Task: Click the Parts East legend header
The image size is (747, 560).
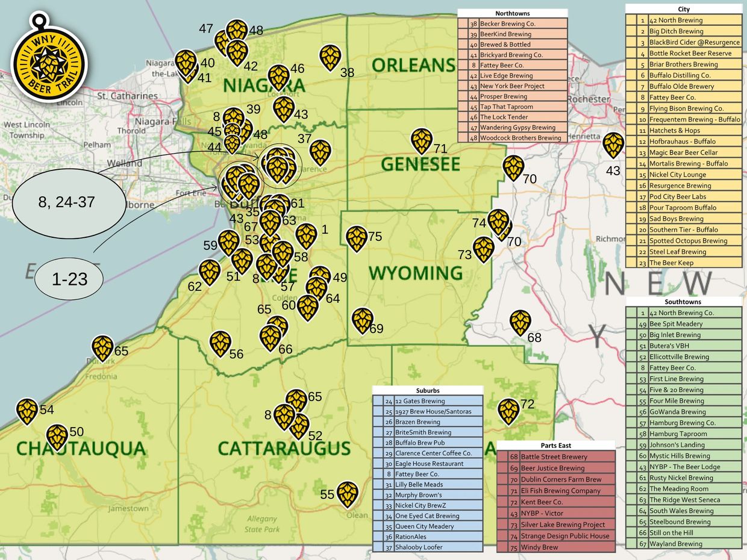Action: (x=556, y=446)
